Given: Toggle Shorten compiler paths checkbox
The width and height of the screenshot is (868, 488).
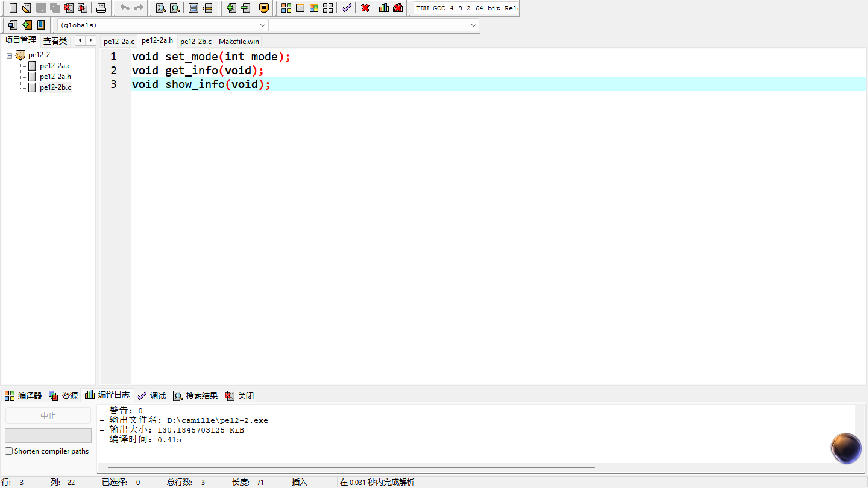Looking at the screenshot, I should point(9,451).
